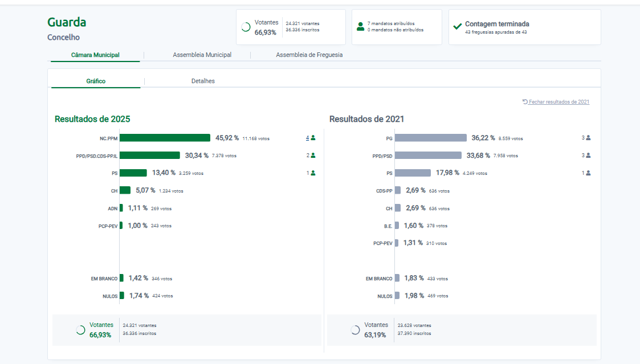
Task: Click the green PS 13,40% bar
Action: (133, 173)
